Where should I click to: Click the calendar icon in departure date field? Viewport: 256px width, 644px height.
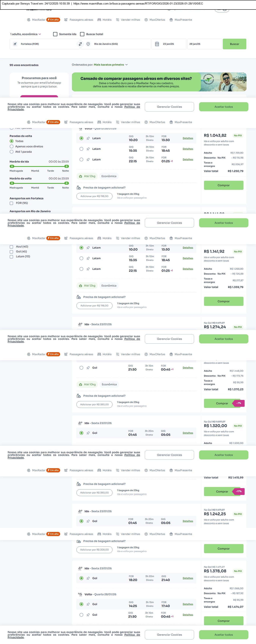(x=157, y=44)
